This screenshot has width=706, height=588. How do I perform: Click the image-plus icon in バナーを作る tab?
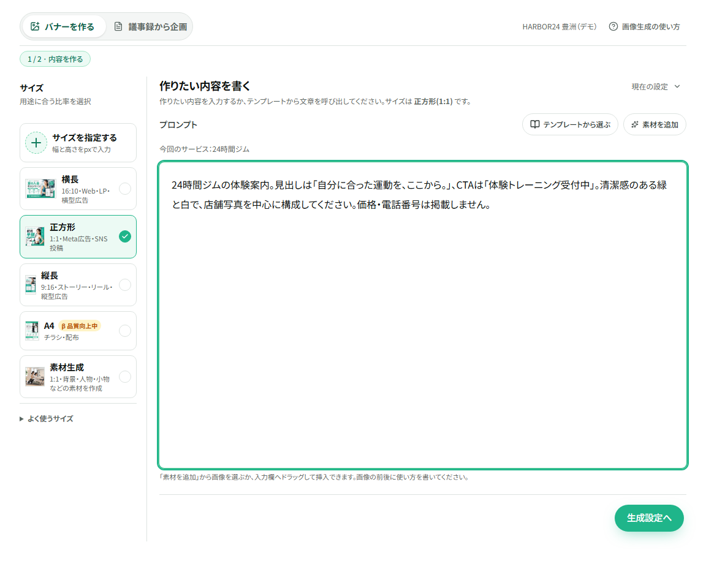35,26
